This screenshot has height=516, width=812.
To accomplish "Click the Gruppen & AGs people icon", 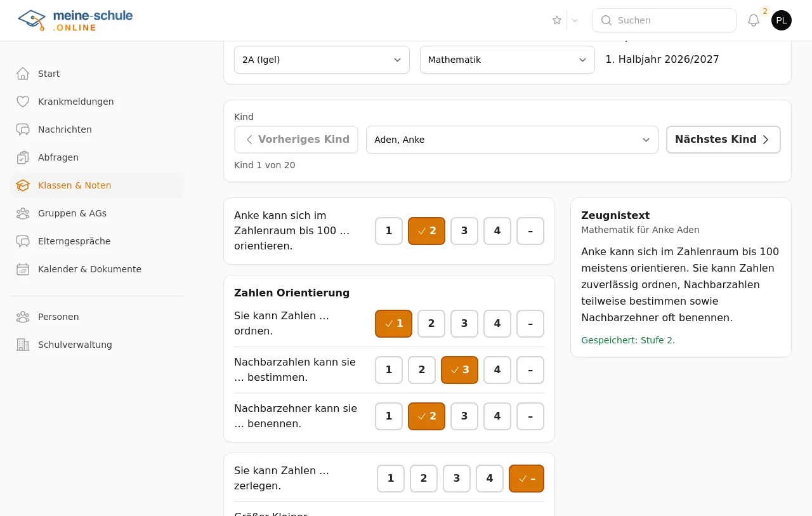I will pos(23,213).
